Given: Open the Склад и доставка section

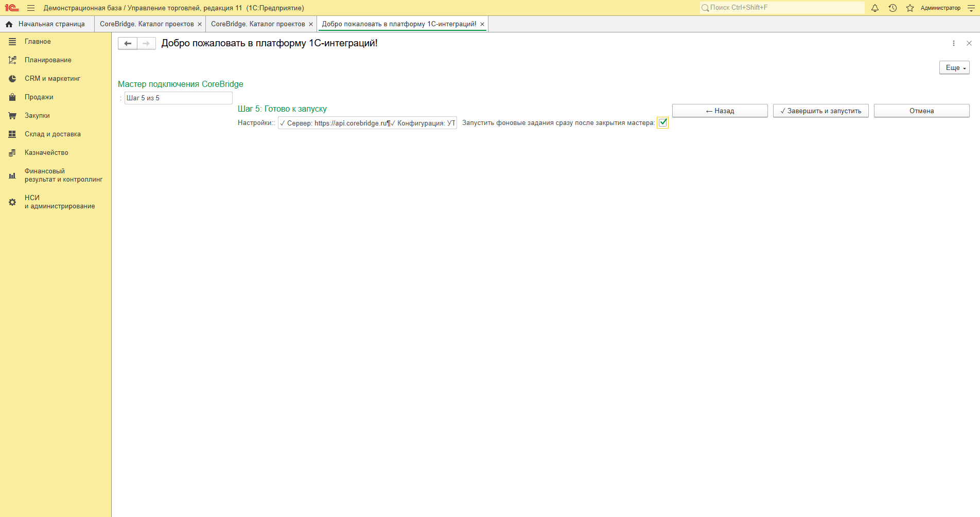Looking at the screenshot, I should pyautogui.click(x=56, y=134).
